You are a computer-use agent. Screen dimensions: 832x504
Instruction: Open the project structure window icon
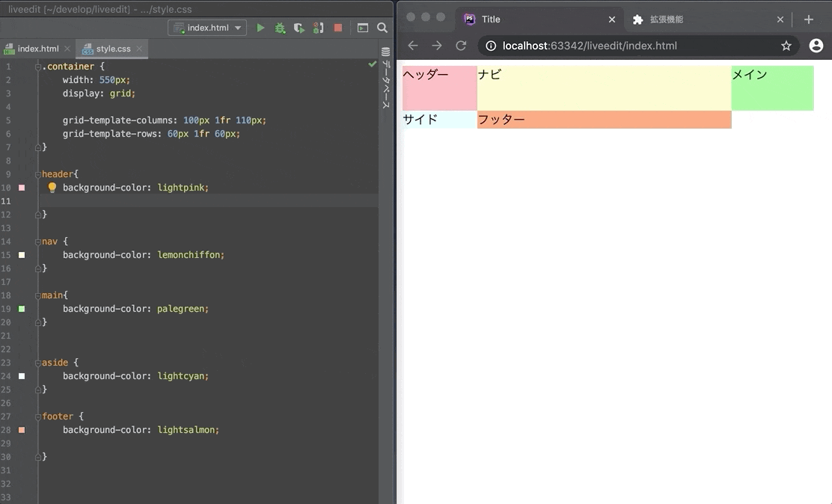(x=363, y=28)
